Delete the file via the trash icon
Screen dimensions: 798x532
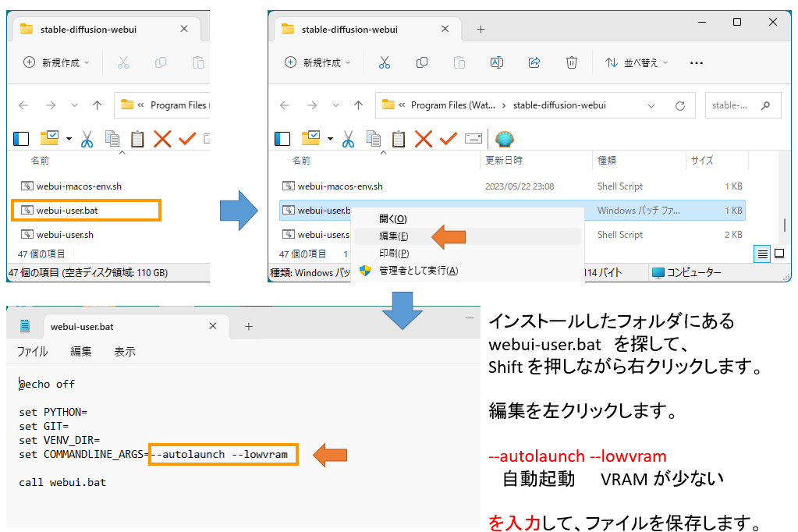pos(572,62)
